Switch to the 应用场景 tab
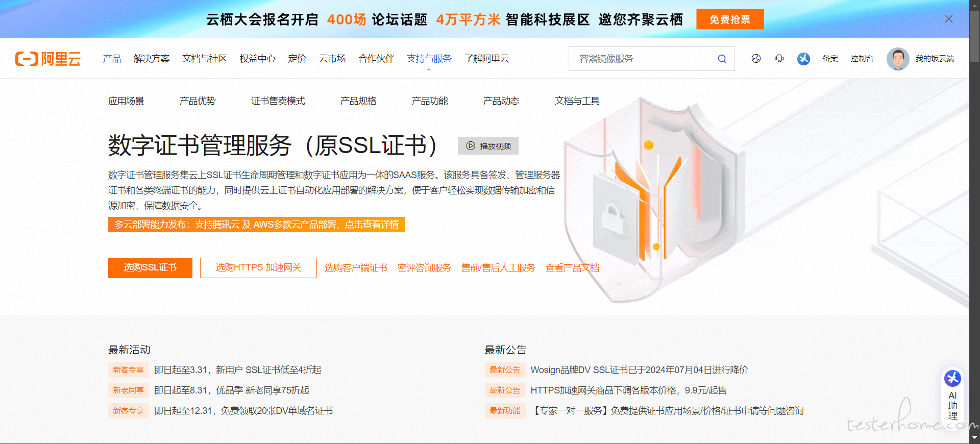Viewport: 980px width, 444px height. coord(126,101)
